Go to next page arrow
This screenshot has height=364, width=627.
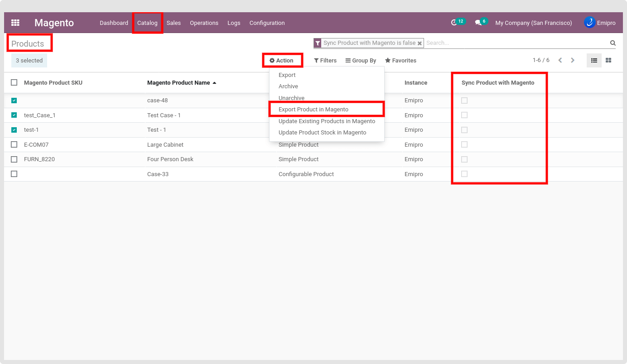click(573, 60)
